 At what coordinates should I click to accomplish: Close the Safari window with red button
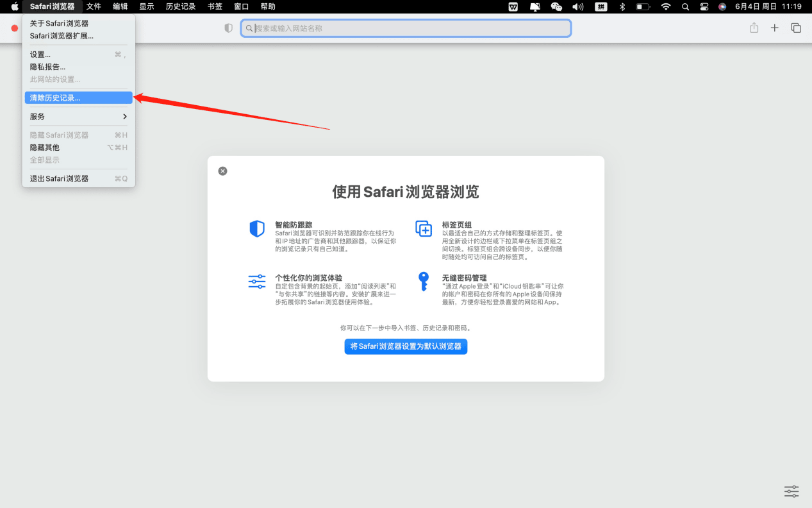(14, 28)
